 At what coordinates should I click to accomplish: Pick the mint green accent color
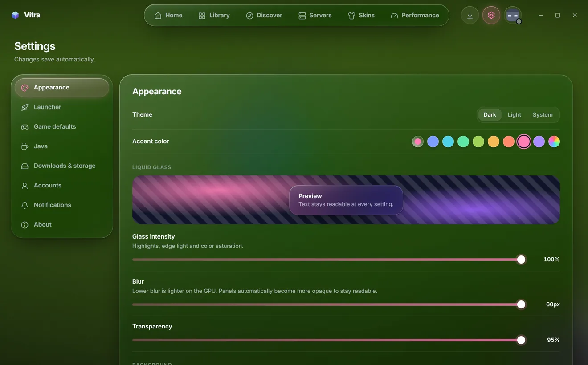click(463, 142)
